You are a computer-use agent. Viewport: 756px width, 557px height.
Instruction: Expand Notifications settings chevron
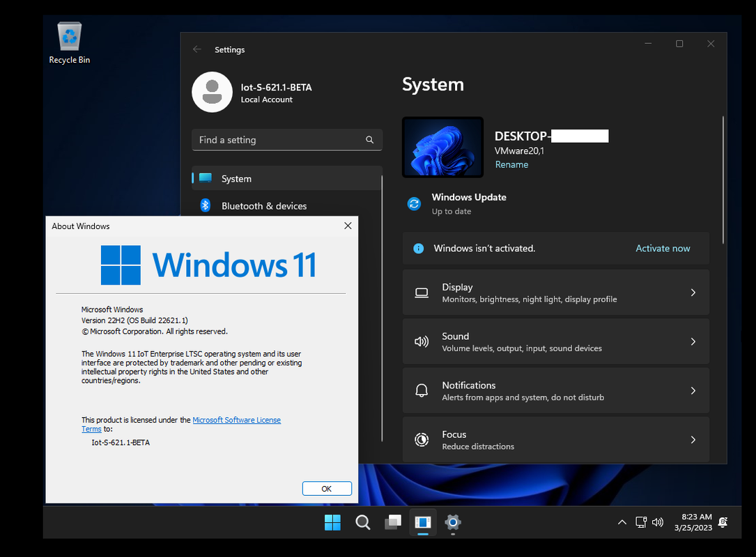click(693, 391)
